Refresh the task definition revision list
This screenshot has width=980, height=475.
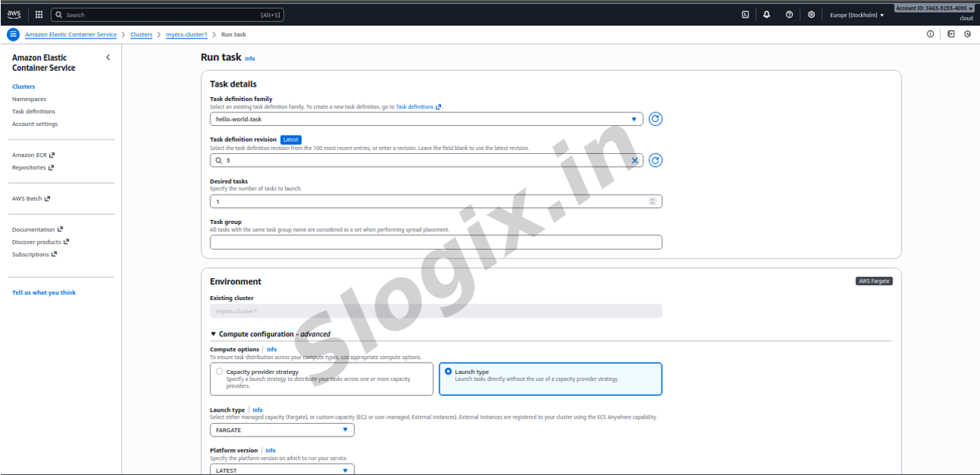(x=655, y=160)
